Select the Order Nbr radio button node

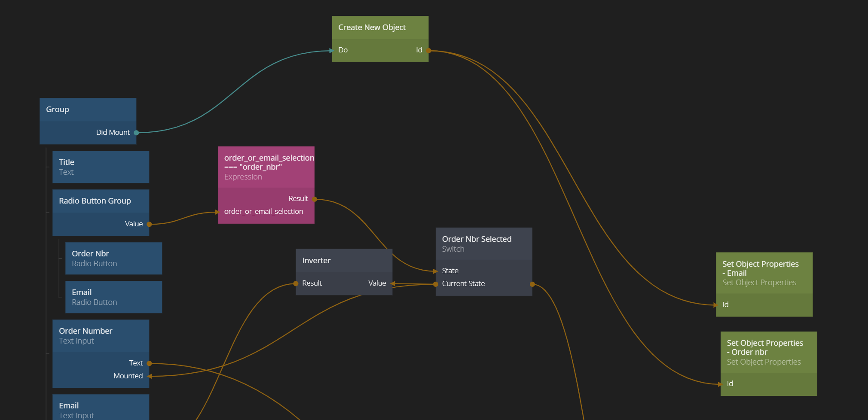[113, 258]
